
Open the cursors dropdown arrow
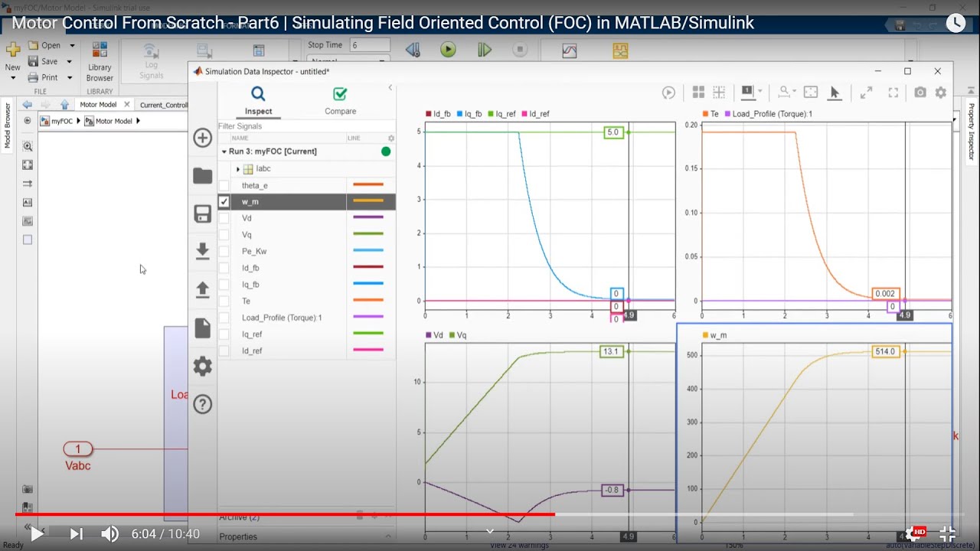[761, 93]
